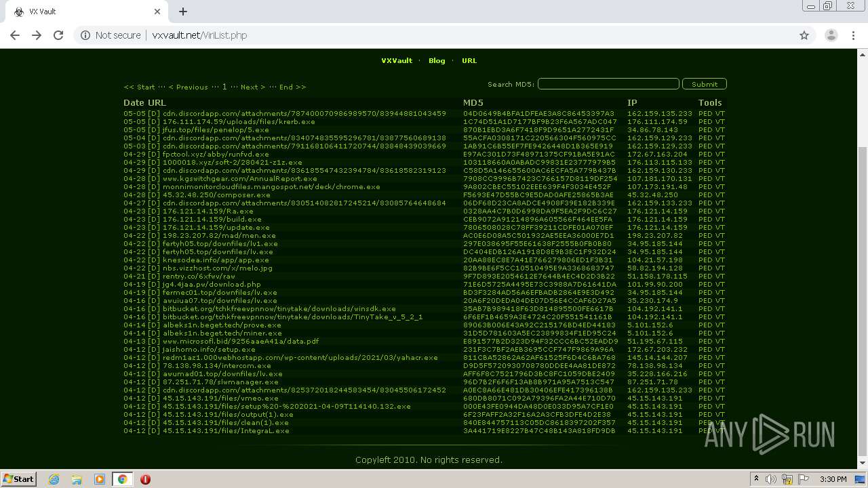Viewport: 868px width, 488px height.
Task: Reload the page with refresh icon
Action: [58, 35]
